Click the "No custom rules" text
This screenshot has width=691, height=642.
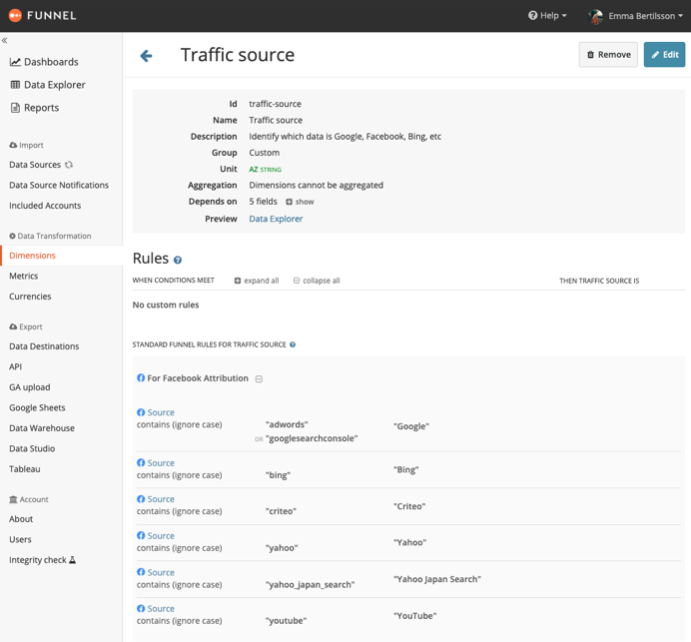click(x=166, y=305)
